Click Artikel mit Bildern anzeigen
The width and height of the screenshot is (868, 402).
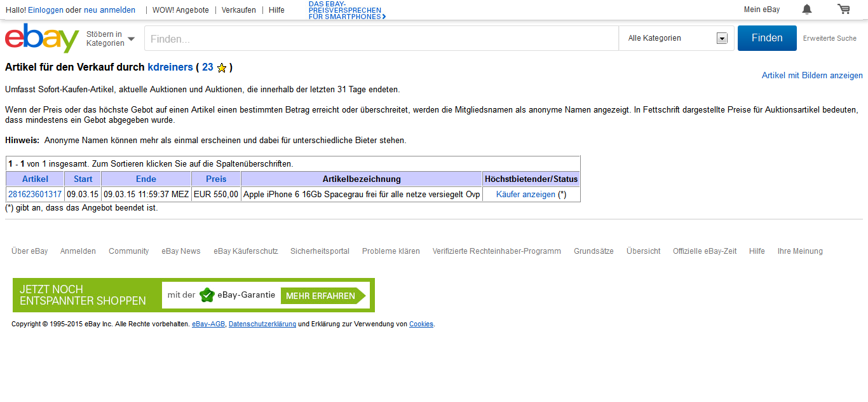click(812, 75)
